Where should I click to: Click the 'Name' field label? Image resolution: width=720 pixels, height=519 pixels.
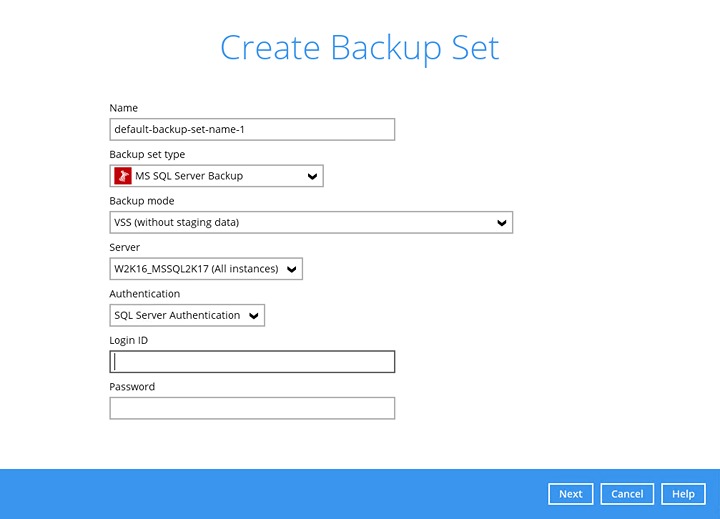(123, 108)
